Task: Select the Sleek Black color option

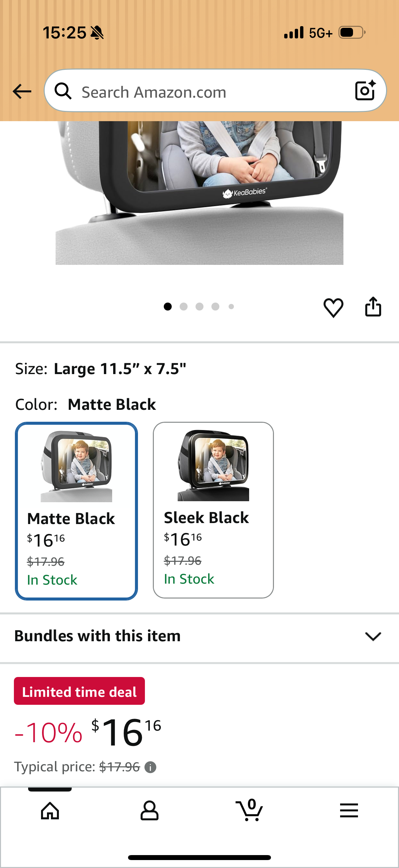Action: pos(213,510)
